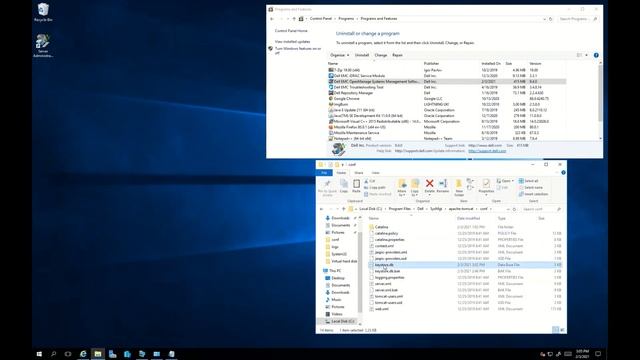
Task: Select Dell EMC OpenManage Systems Management row
Action: [447, 82]
